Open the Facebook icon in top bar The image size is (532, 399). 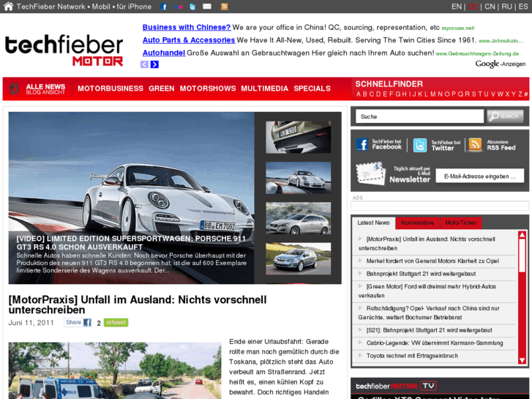(x=163, y=7)
